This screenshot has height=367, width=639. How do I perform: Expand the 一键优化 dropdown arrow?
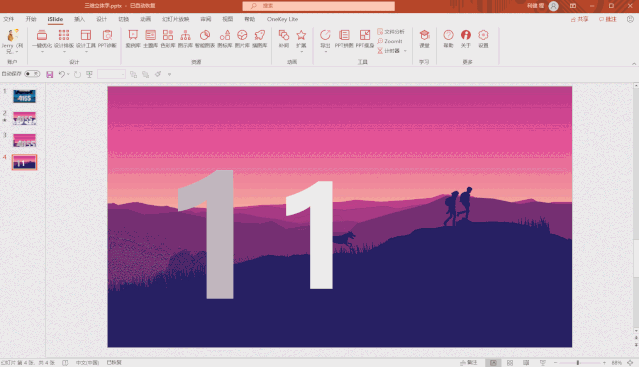click(x=42, y=52)
